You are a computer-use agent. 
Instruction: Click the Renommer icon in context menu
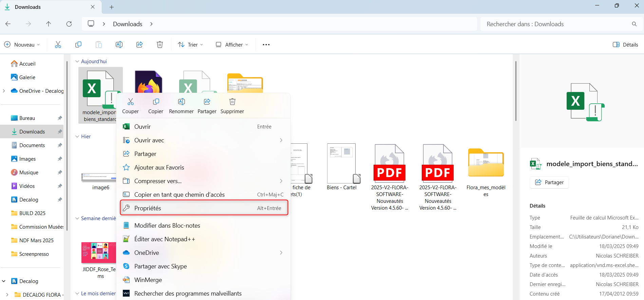coord(181,102)
